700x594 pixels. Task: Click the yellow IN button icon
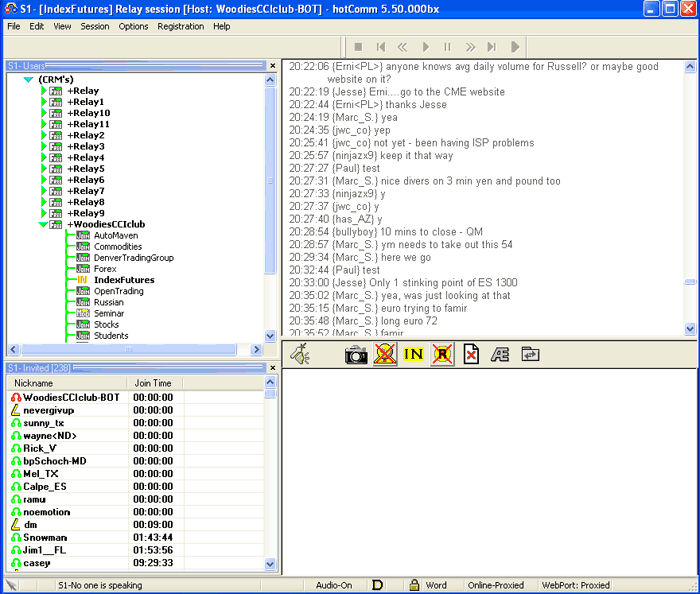pos(414,355)
